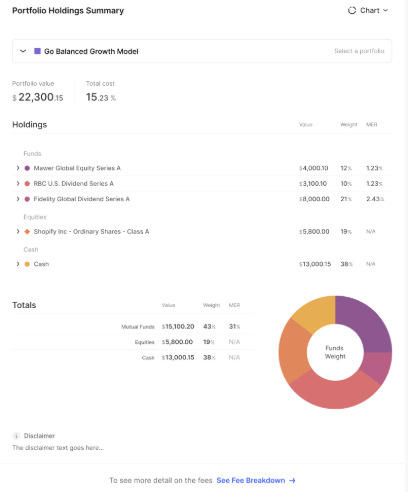Screen dimensions: 408x492
Task: Open the See Fee Breakdown link
Action: [x=251, y=480]
